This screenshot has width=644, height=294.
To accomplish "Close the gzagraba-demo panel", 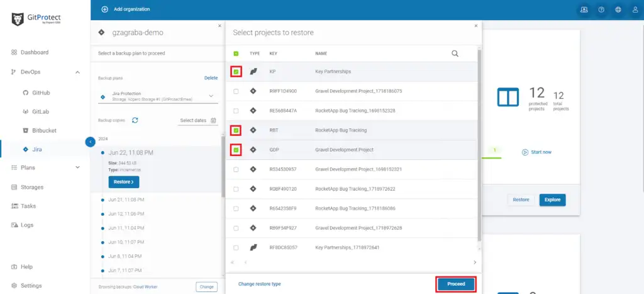I will tap(219, 25).
